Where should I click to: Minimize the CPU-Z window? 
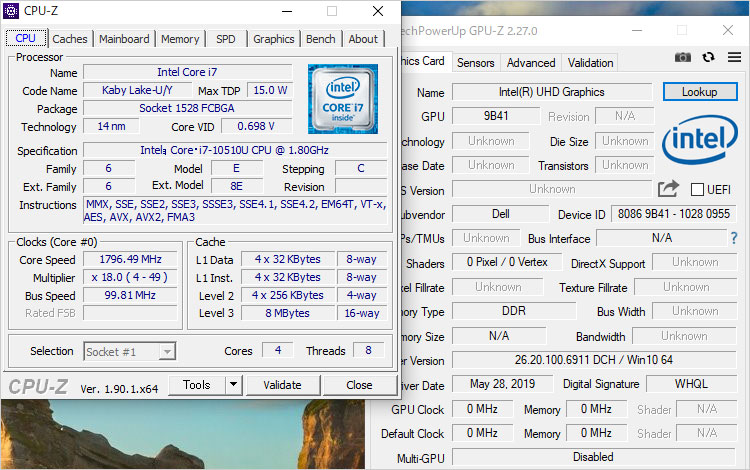click(x=287, y=11)
